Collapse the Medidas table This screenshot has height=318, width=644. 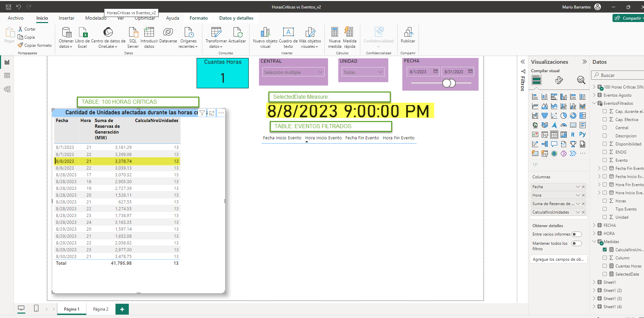coord(594,241)
